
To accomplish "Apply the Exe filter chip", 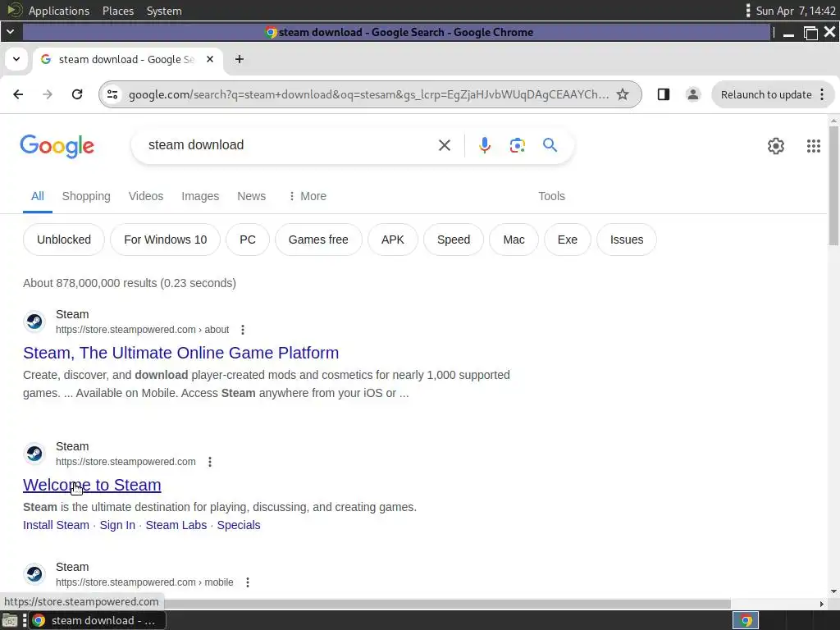I will (x=568, y=240).
